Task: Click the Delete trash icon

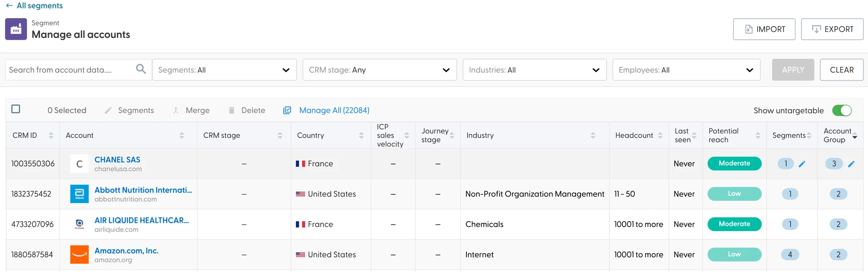Action: [x=231, y=110]
